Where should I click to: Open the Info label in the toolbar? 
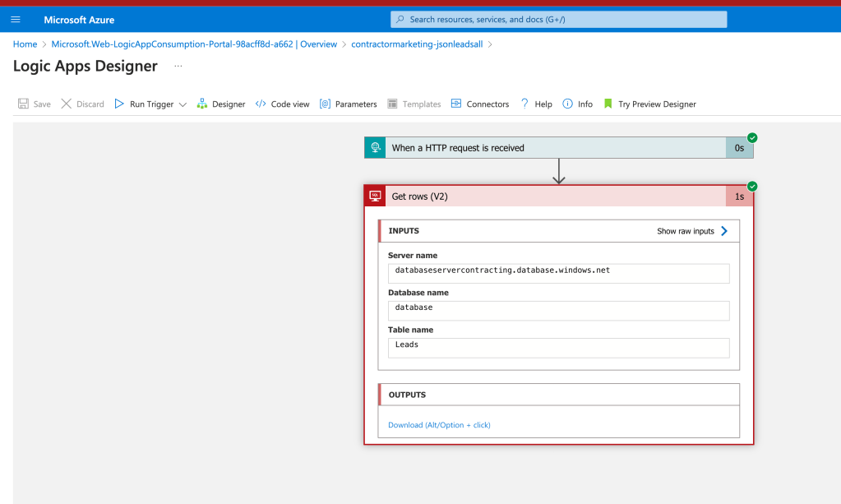point(585,104)
